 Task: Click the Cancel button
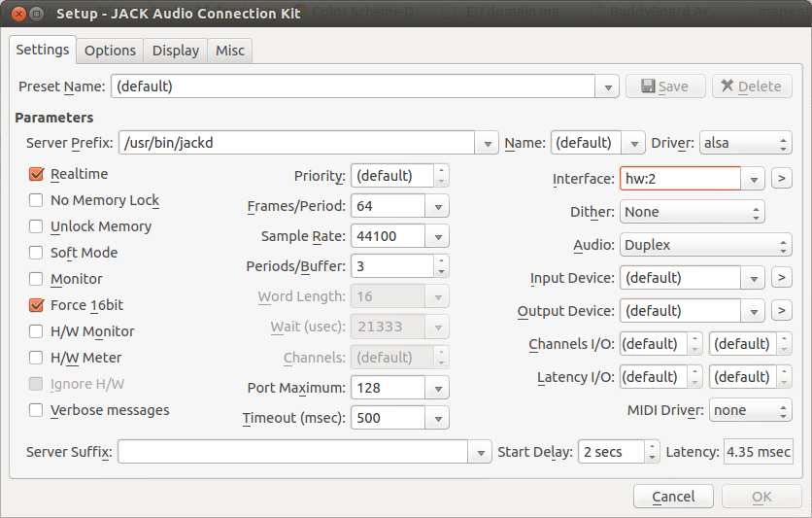point(673,497)
